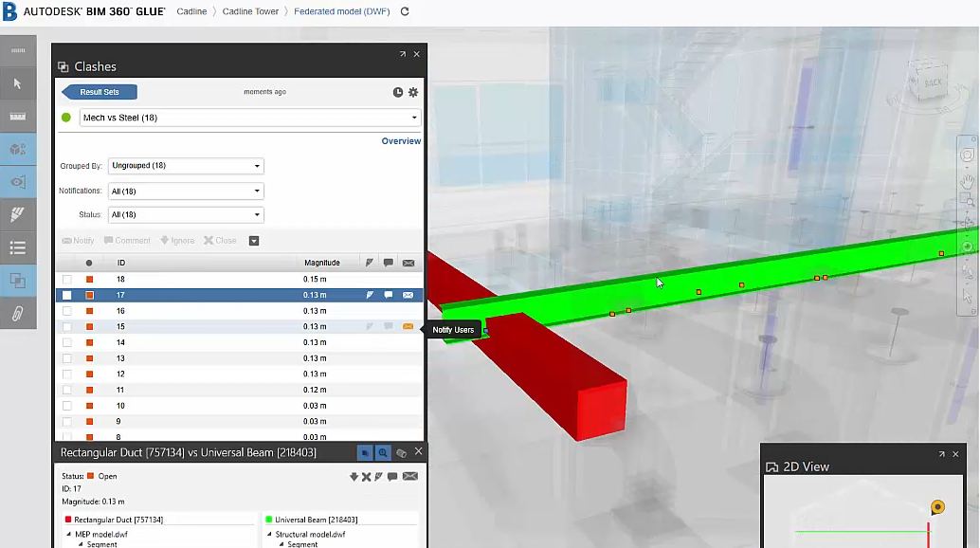Open the attachments paperclip tool
Image resolution: width=980 pixels, height=548 pixels.
click(x=17, y=313)
